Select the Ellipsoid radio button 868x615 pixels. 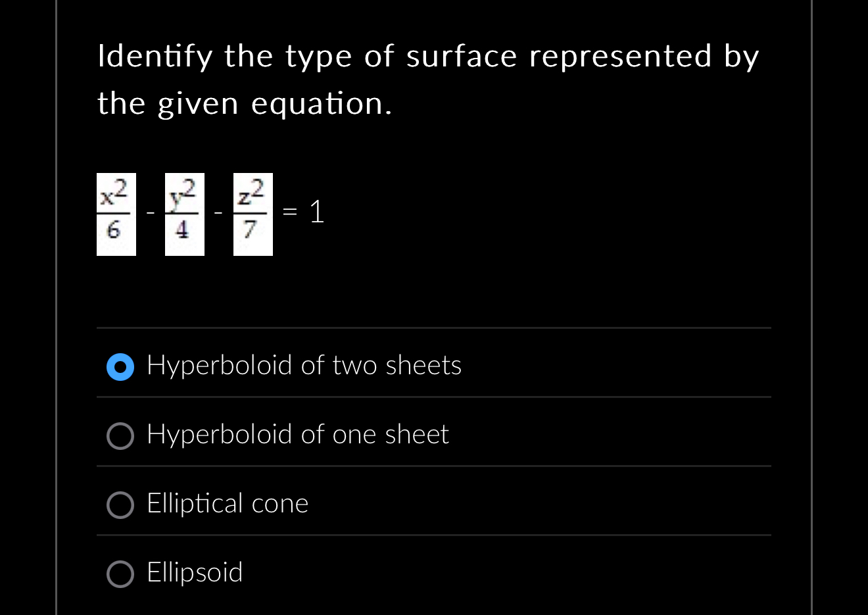click(120, 574)
